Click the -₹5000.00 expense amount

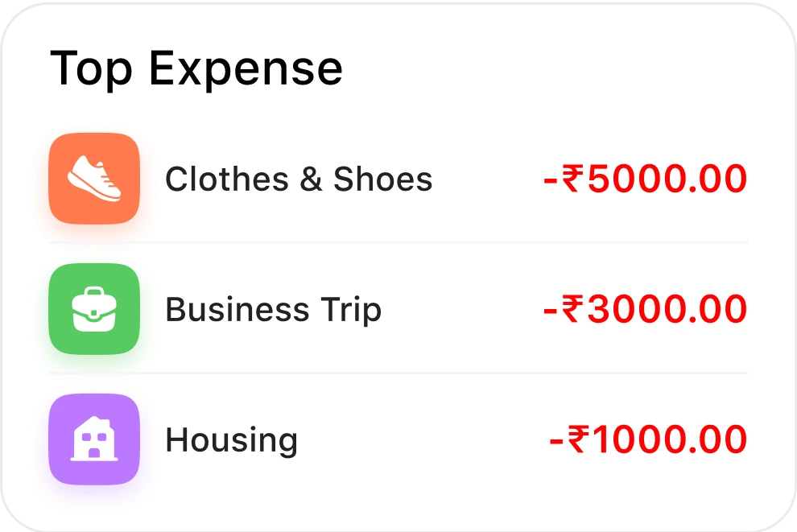coord(646,179)
